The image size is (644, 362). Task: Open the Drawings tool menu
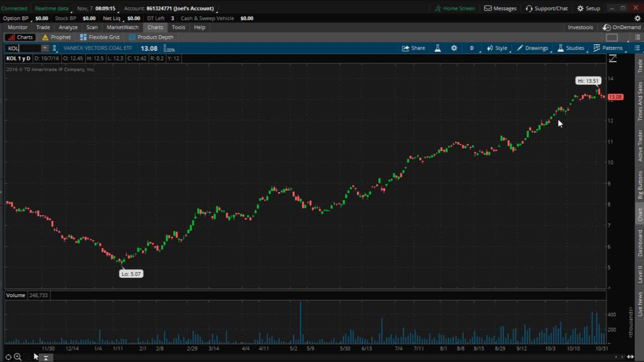click(x=533, y=48)
